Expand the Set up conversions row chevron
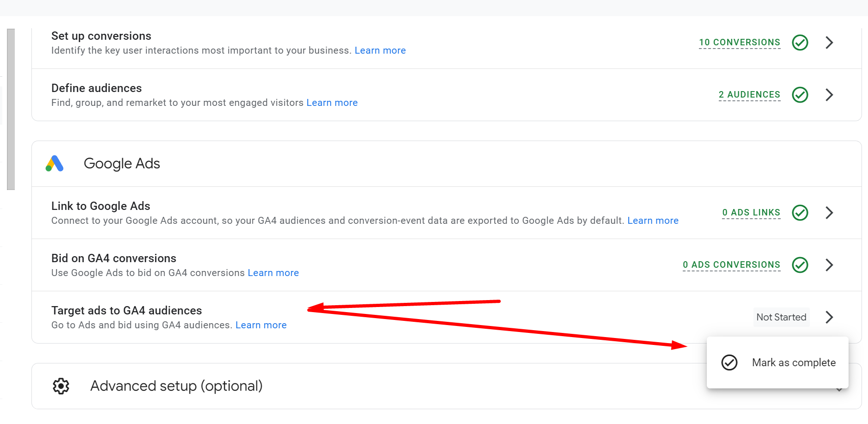This screenshot has height=424, width=868. click(x=830, y=43)
